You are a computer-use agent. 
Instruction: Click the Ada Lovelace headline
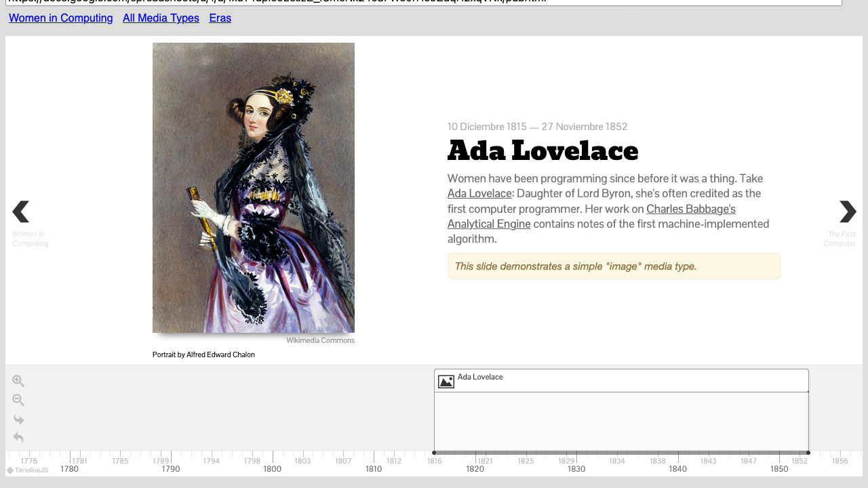[542, 150]
